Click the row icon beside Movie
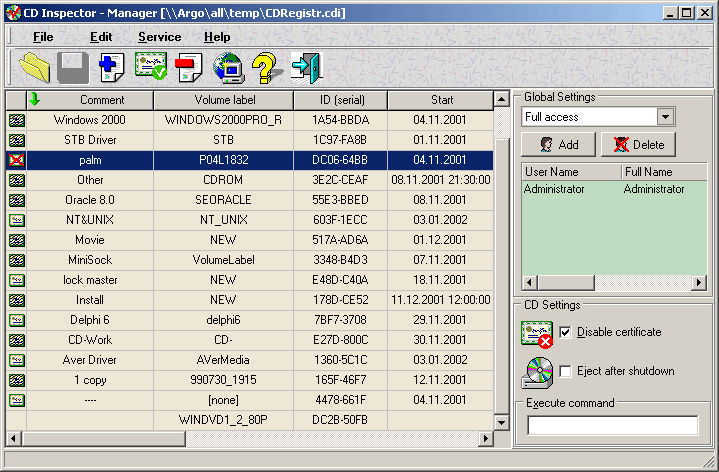 click(17, 240)
